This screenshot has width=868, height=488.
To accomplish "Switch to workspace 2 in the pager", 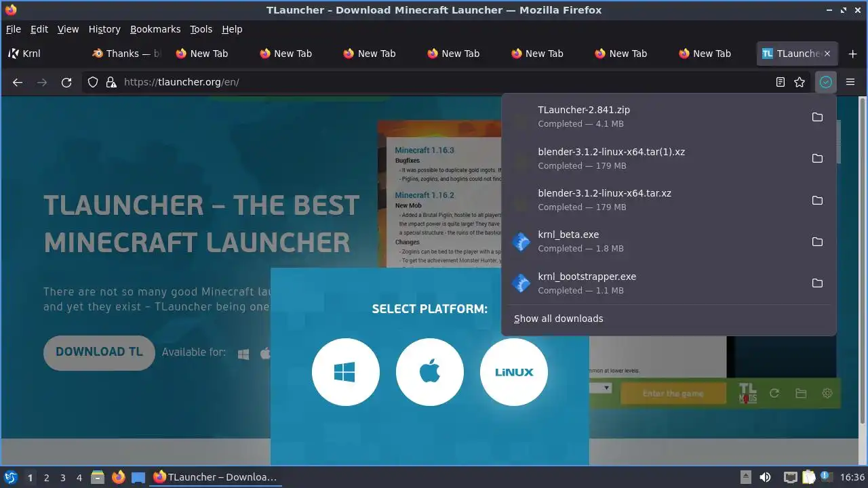I will pos(46,477).
